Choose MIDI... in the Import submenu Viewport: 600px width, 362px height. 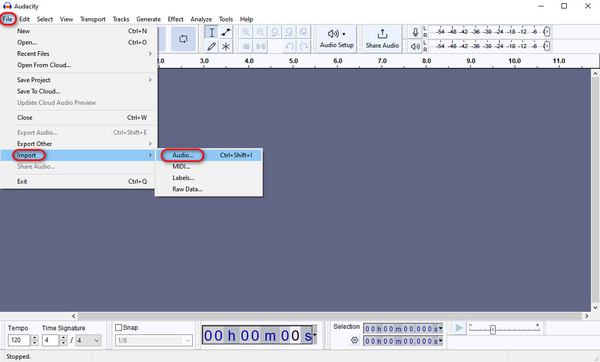[209, 166]
